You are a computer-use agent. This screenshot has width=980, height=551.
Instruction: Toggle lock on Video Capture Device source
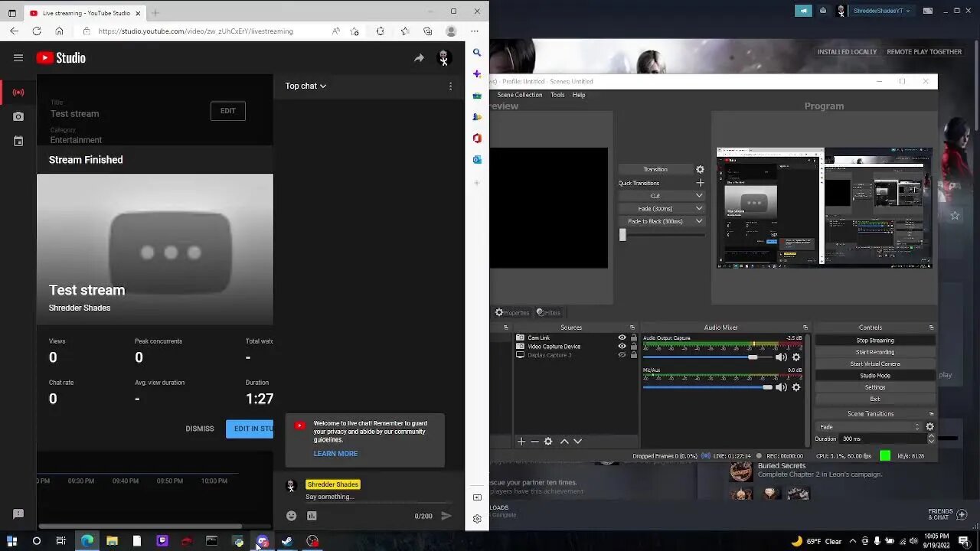(633, 347)
